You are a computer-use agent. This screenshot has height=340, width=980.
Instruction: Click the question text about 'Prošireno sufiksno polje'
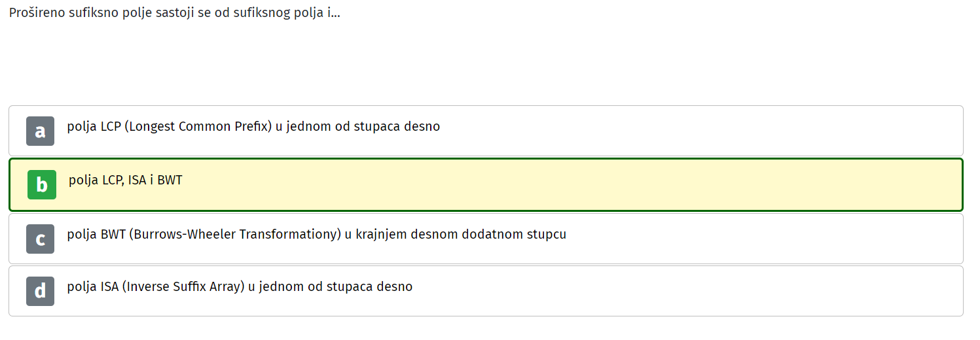(x=174, y=12)
